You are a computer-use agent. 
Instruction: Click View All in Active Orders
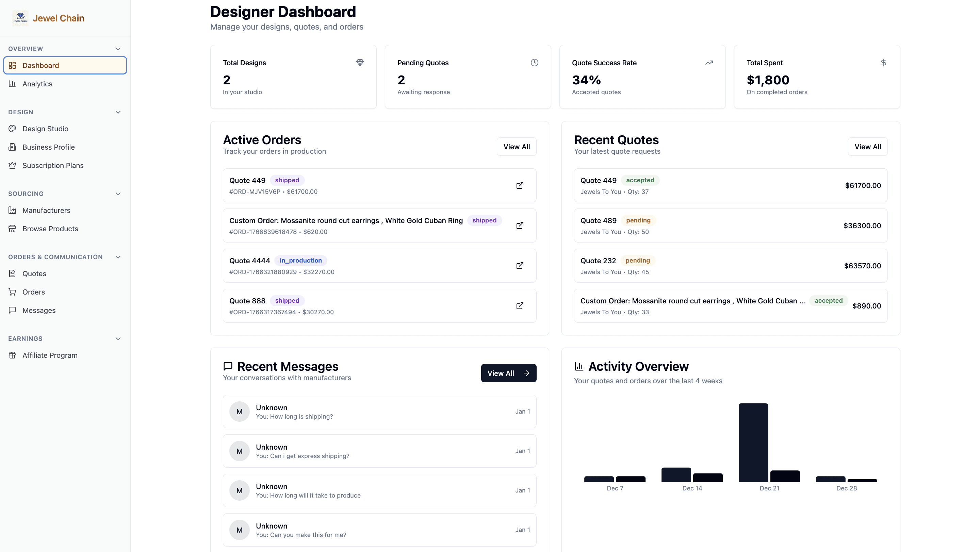pos(516,147)
